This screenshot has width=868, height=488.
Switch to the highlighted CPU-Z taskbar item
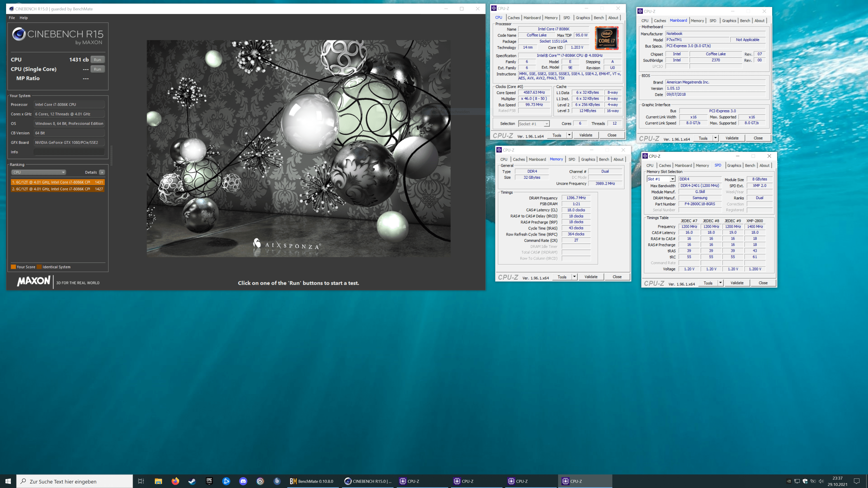click(x=585, y=481)
